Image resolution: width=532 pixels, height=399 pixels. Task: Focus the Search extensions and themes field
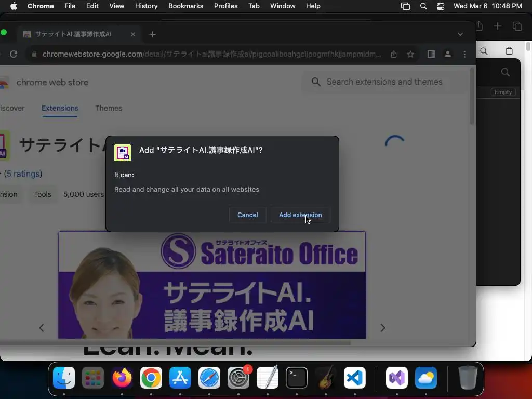pos(384,82)
